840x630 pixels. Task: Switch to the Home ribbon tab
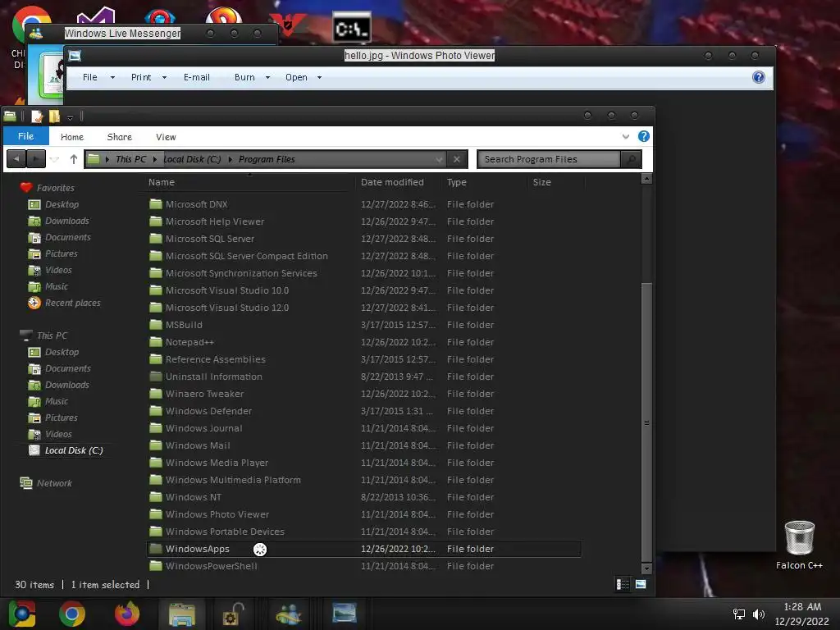(x=72, y=137)
